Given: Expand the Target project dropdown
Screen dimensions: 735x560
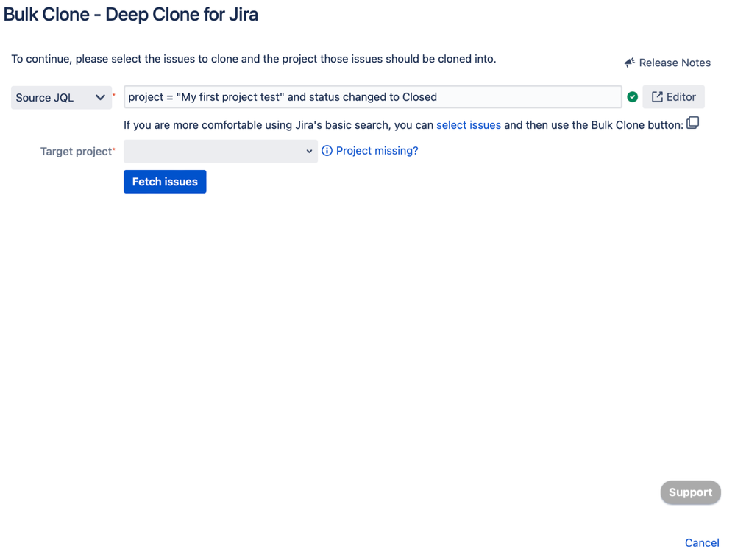Looking at the screenshot, I should pyautogui.click(x=220, y=151).
